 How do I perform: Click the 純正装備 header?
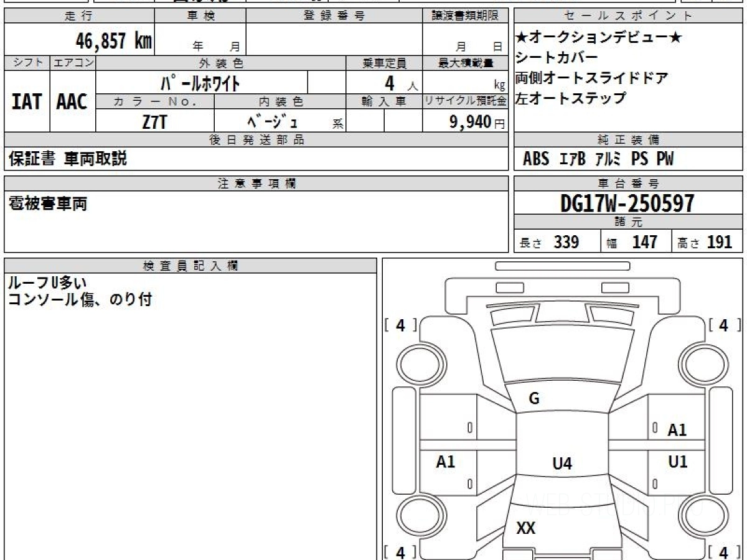click(629, 140)
